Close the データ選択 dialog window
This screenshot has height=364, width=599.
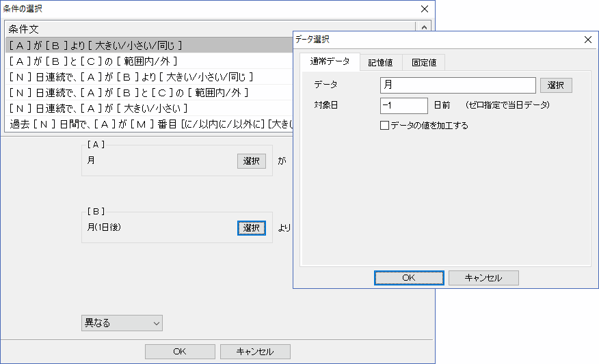click(x=588, y=40)
